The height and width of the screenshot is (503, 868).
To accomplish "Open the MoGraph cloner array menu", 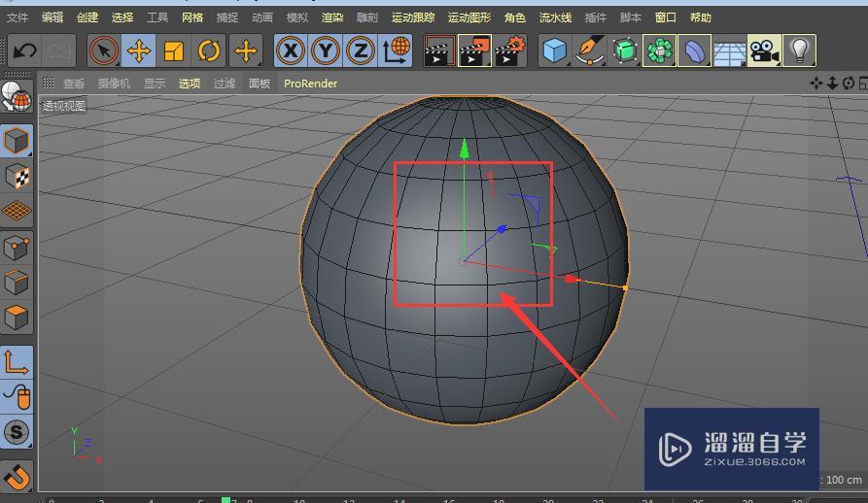I will [659, 50].
